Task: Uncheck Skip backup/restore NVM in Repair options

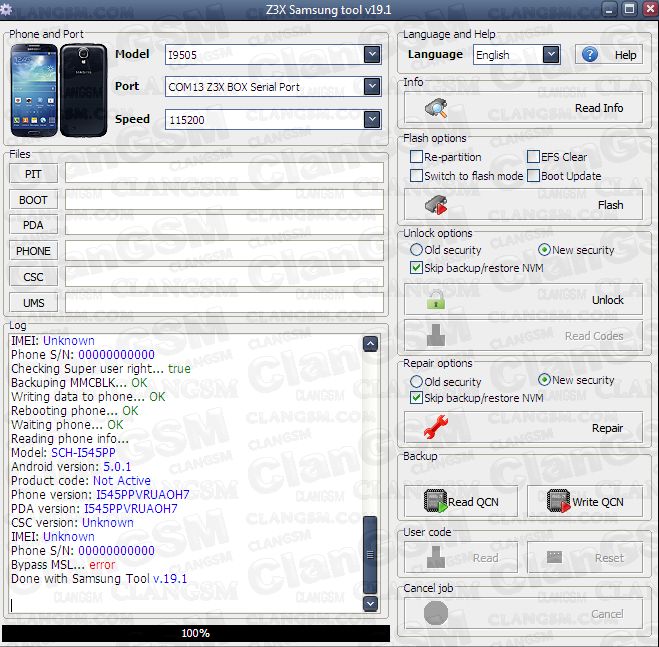Action: point(416,398)
